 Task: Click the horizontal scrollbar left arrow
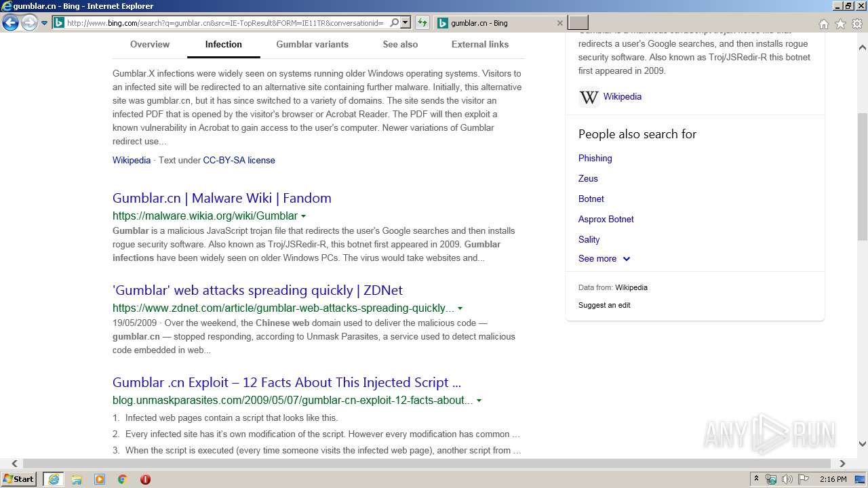click(14, 464)
